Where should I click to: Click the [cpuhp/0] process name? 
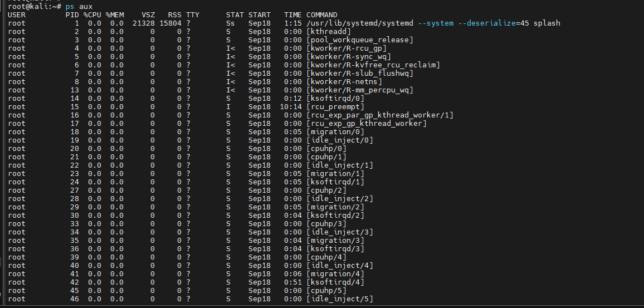[326, 148]
